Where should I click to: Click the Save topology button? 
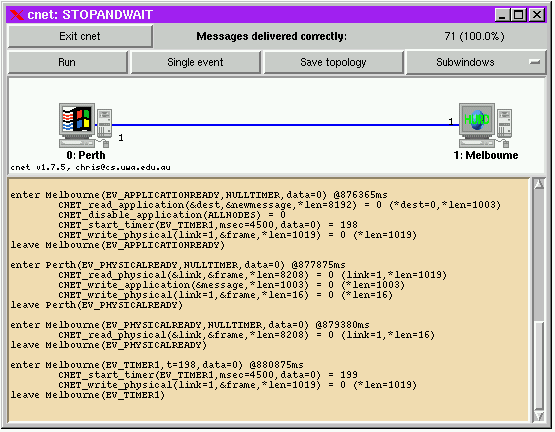(x=333, y=62)
